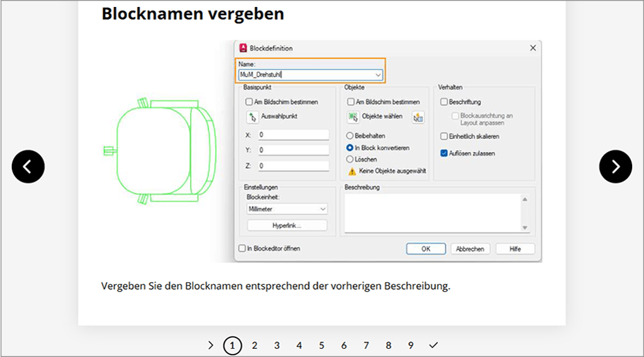Image resolution: width=644 pixels, height=357 pixels.
Task: Click the warning icon next to Keine Objekte ausgewählt
Action: [x=352, y=171]
